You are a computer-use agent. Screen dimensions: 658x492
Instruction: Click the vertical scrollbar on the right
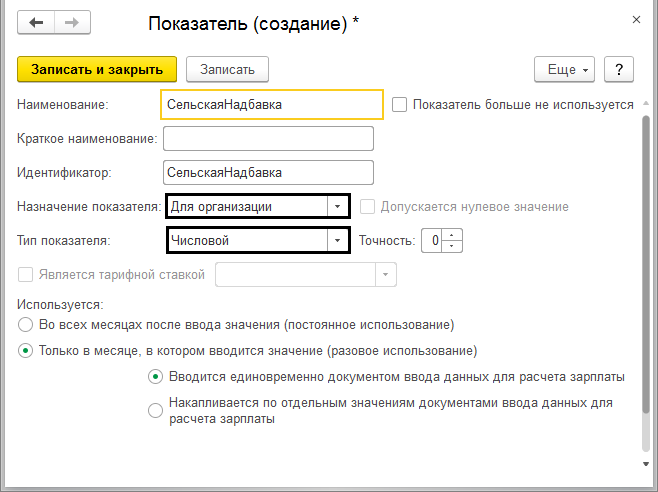pos(645,280)
